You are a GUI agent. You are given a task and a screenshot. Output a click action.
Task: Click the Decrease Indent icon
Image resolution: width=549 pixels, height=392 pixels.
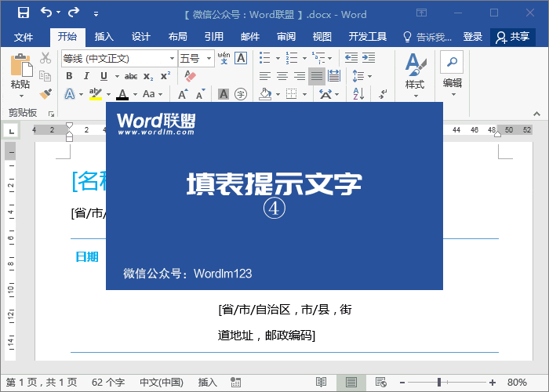[351, 58]
